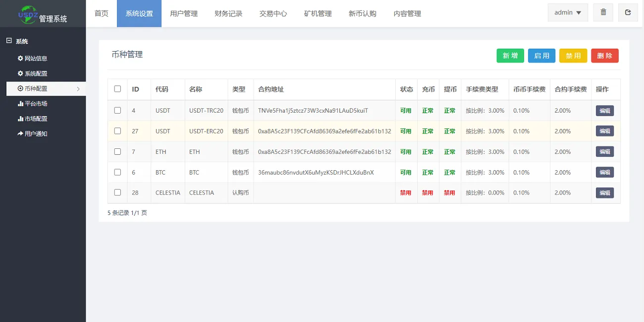Click the yellow 禁用 swatch button
Viewport: 644px width, 322px height.
coord(573,56)
